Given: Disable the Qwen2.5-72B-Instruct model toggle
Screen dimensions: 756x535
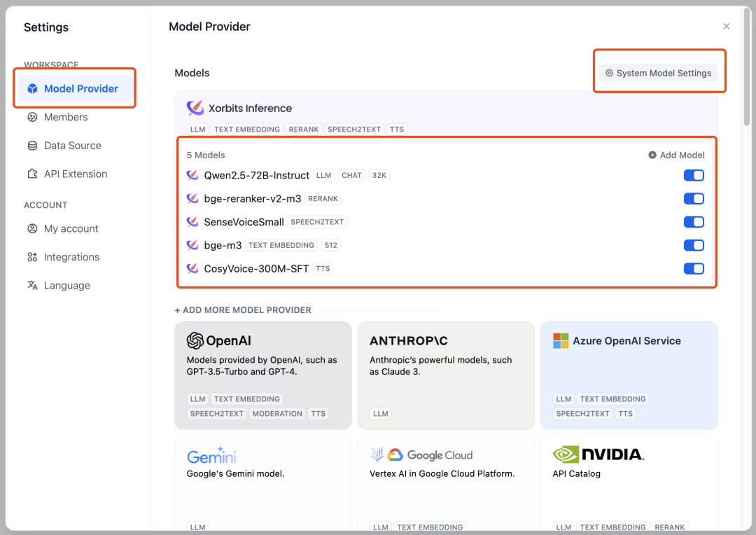Looking at the screenshot, I should [694, 176].
